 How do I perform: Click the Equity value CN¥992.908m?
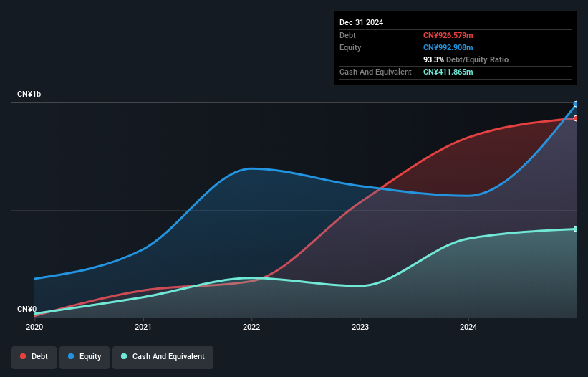click(x=448, y=47)
